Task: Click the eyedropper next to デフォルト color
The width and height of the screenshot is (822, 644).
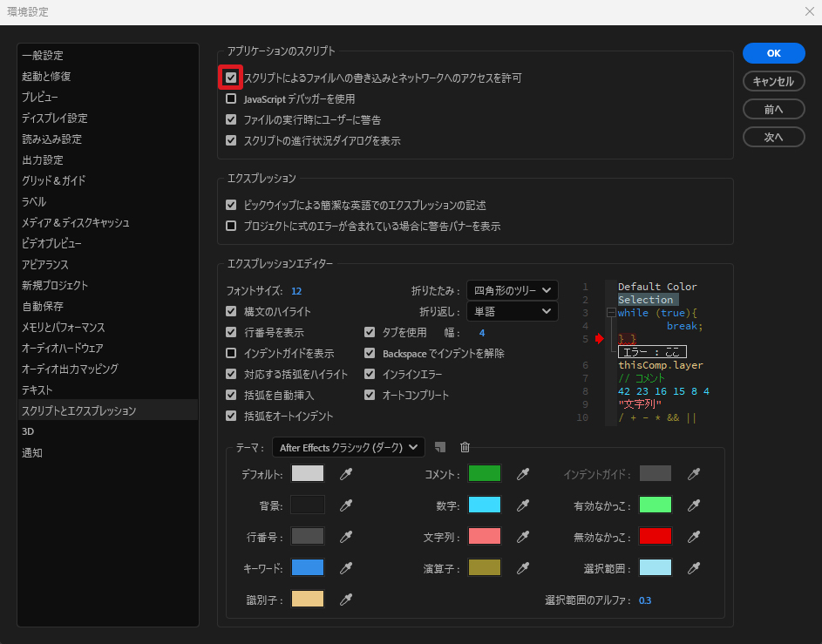Action: pyautogui.click(x=346, y=474)
